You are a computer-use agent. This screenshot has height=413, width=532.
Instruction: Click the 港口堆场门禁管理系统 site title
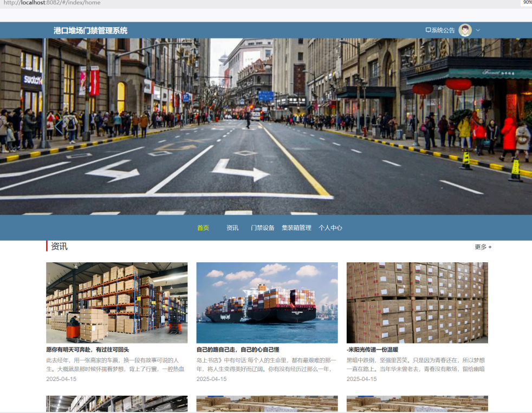(90, 30)
